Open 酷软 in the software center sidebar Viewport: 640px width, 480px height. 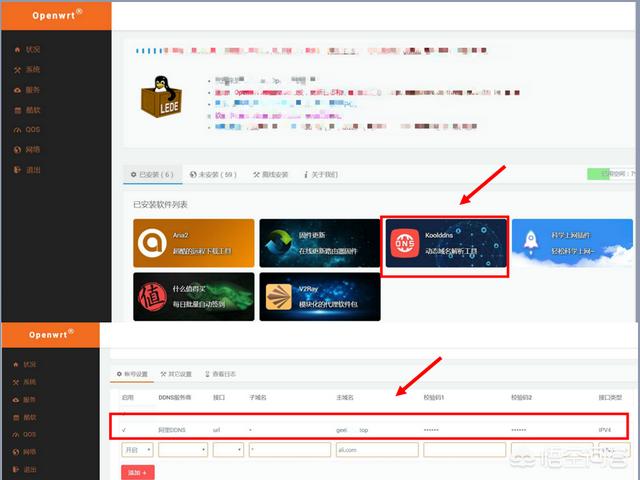[x=27, y=109]
